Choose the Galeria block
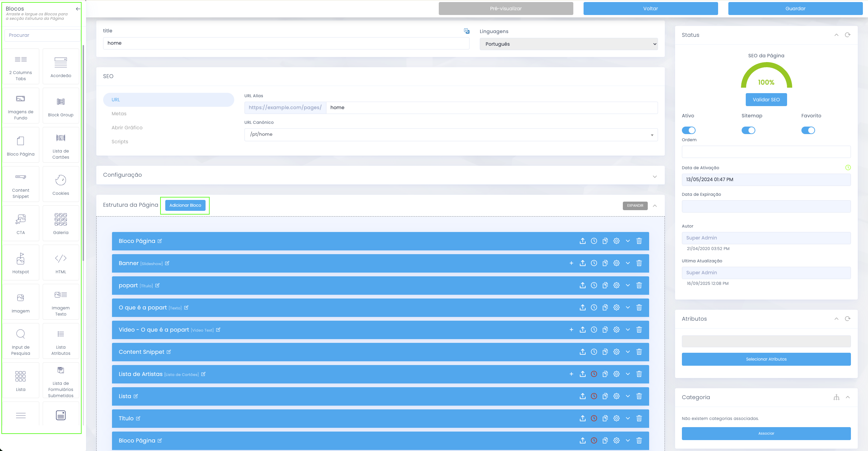The height and width of the screenshot is (451, 868). (x=61, y=223)
